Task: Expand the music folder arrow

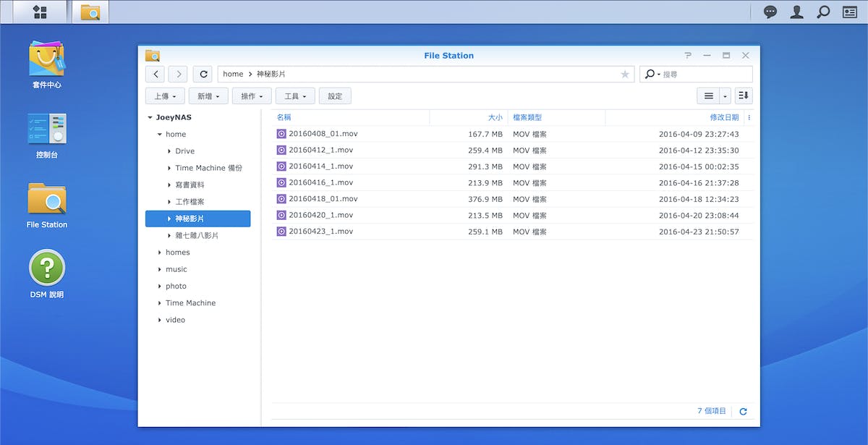Action: pos(159,269)
